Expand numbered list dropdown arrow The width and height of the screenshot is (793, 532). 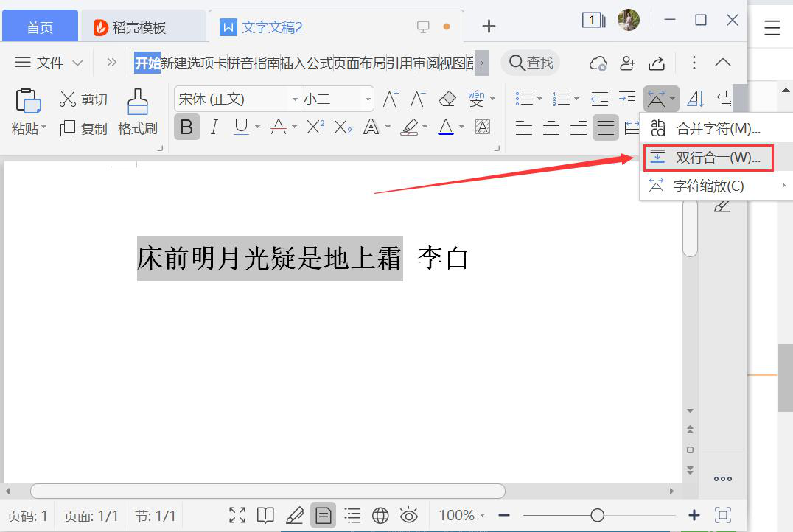(x=576, y=99)
